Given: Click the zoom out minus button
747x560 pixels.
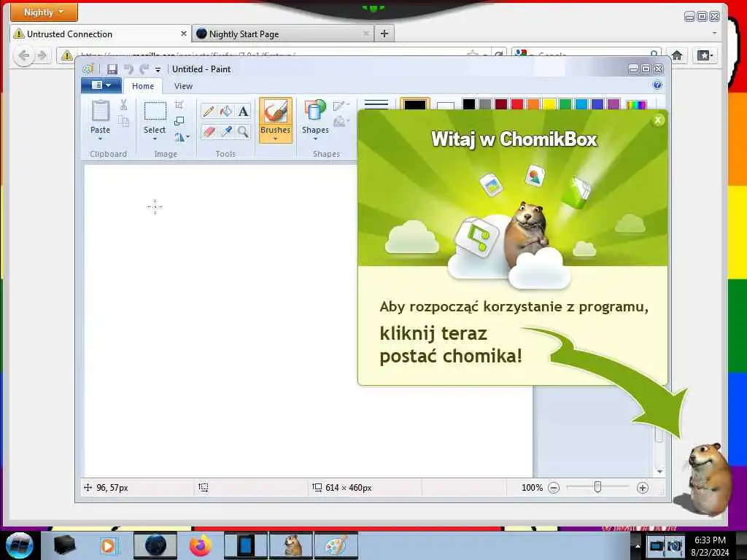Looking at the screenshot, I should (554, 488).
